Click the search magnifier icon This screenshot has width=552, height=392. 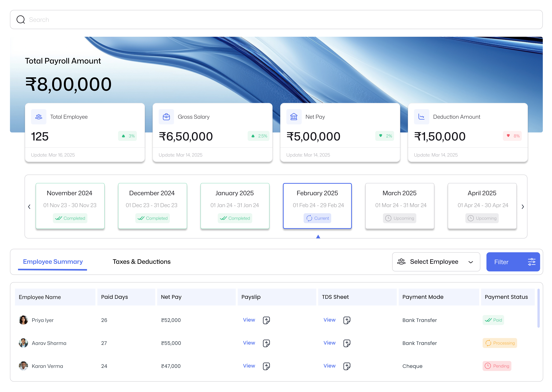[21, 19]
